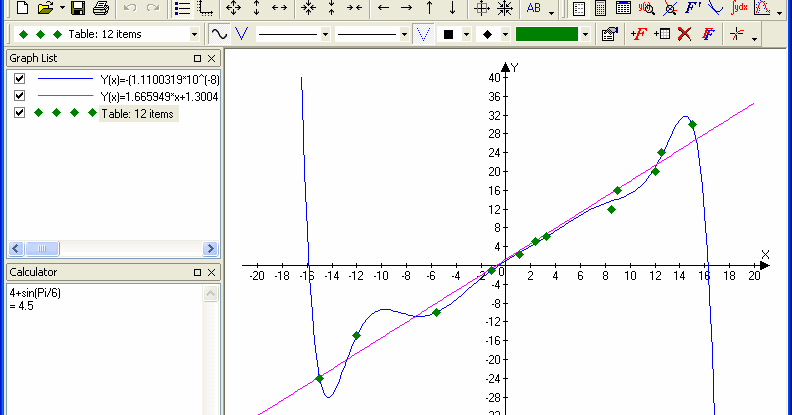Undock the Graph List panel

(197, 59)
